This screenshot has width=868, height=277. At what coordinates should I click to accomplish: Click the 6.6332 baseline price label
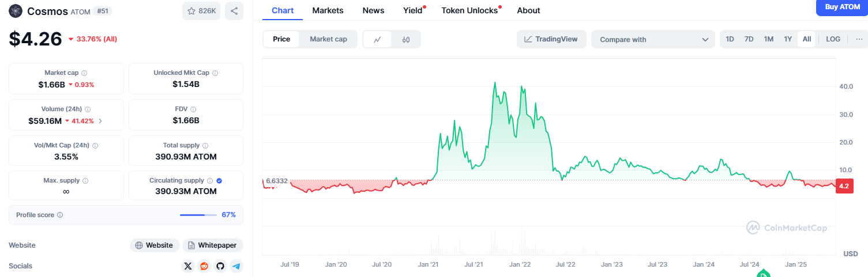click(x=277, y=181)
